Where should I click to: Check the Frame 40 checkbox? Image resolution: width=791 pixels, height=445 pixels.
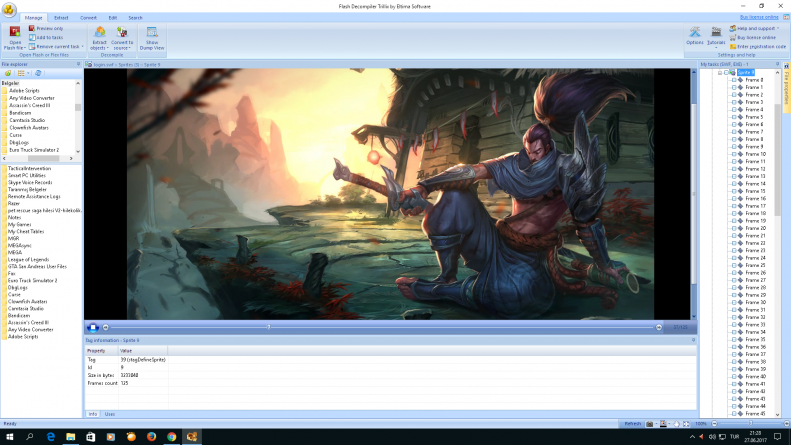[734, 376]
